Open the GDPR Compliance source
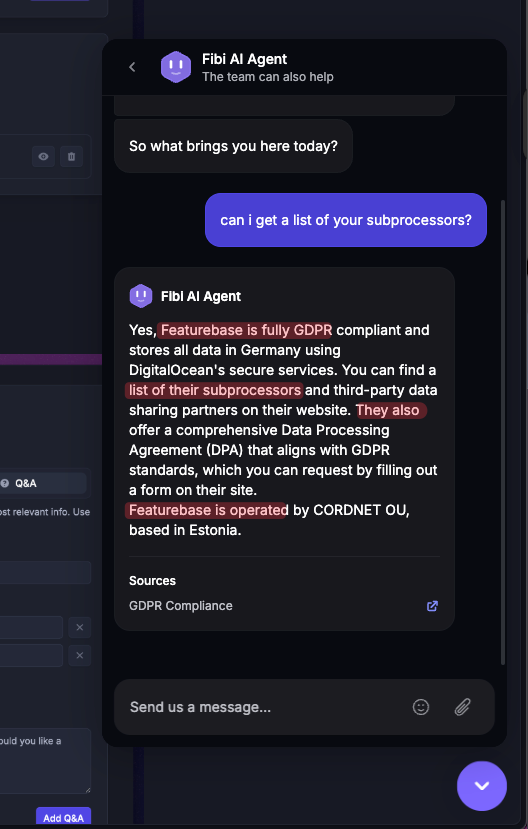 click(181, 606)
